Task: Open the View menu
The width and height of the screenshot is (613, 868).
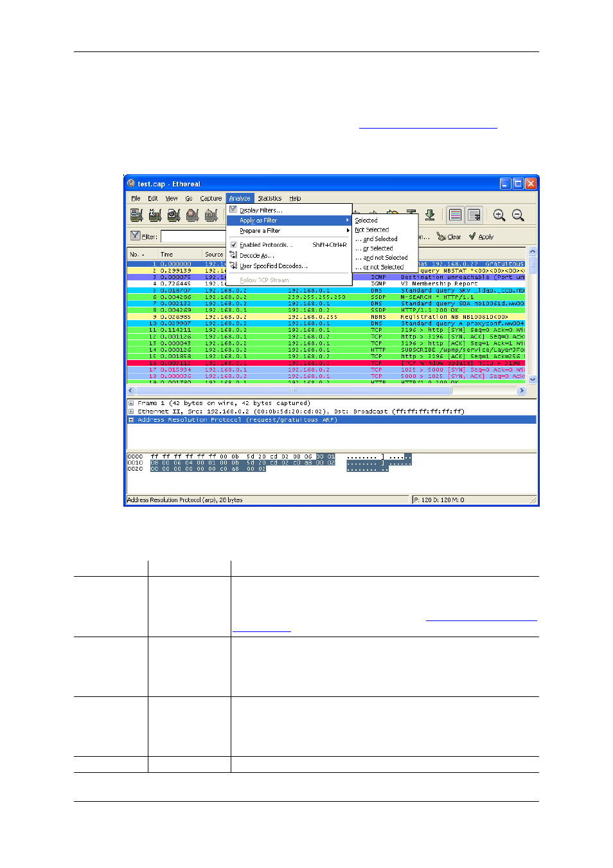Action: tap(172, 198)
